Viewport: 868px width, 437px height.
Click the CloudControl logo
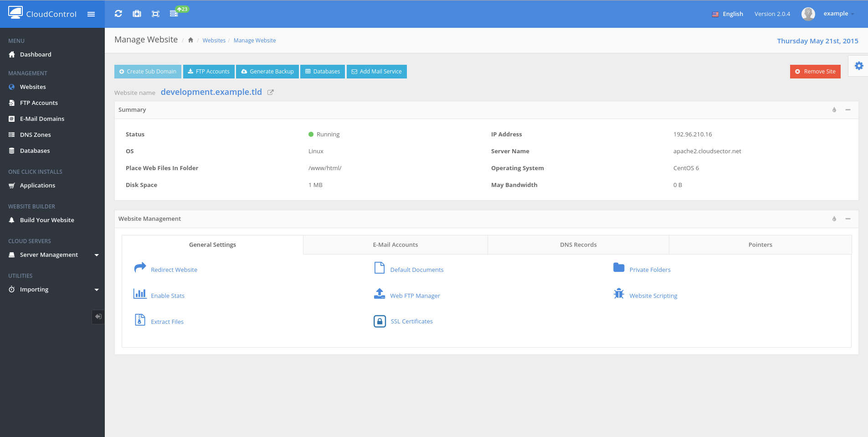coord(42,13)
